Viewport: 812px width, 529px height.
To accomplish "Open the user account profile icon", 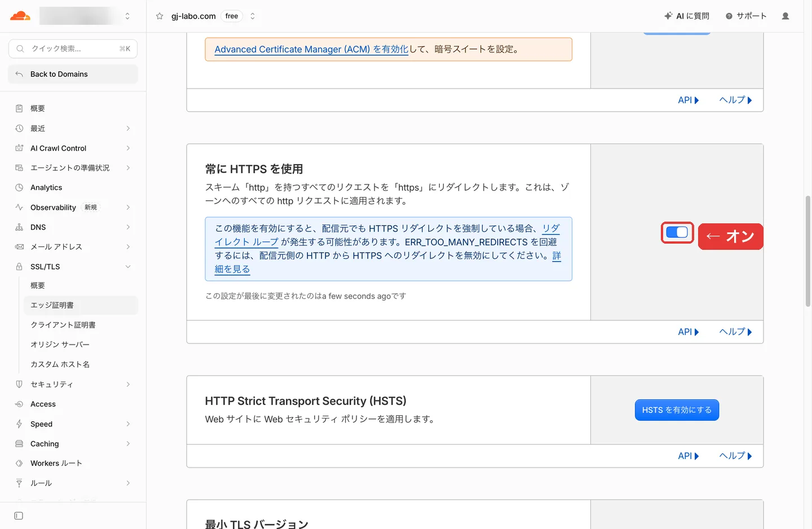I will [x=785, y=16].
